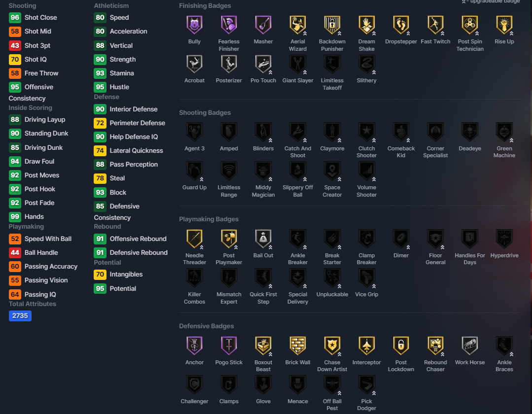The width and height of the screenshot is (532, 414).
Task: Select the Anchor defensive badge icon
Action: coord(194,345)
